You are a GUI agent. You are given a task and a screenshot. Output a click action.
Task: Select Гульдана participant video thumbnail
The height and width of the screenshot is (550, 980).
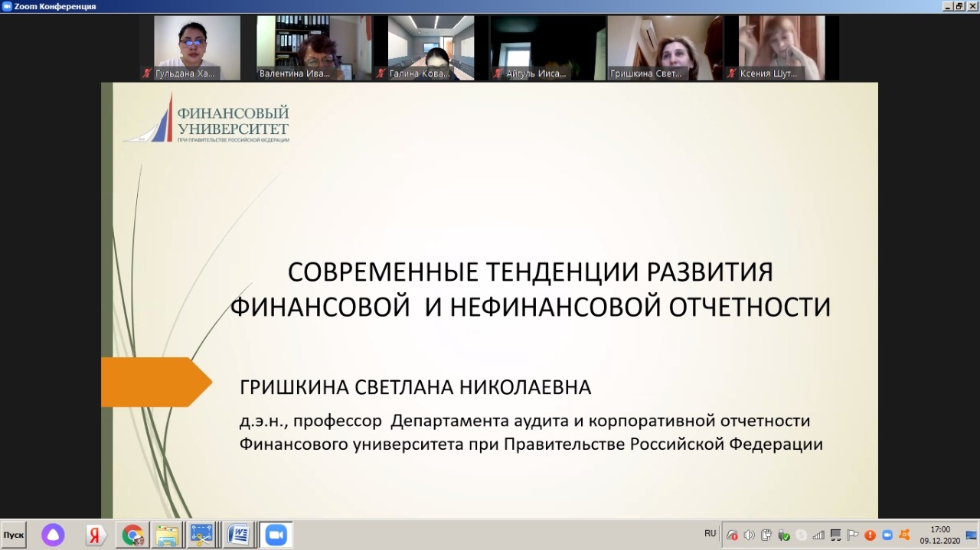coord(185,47)
